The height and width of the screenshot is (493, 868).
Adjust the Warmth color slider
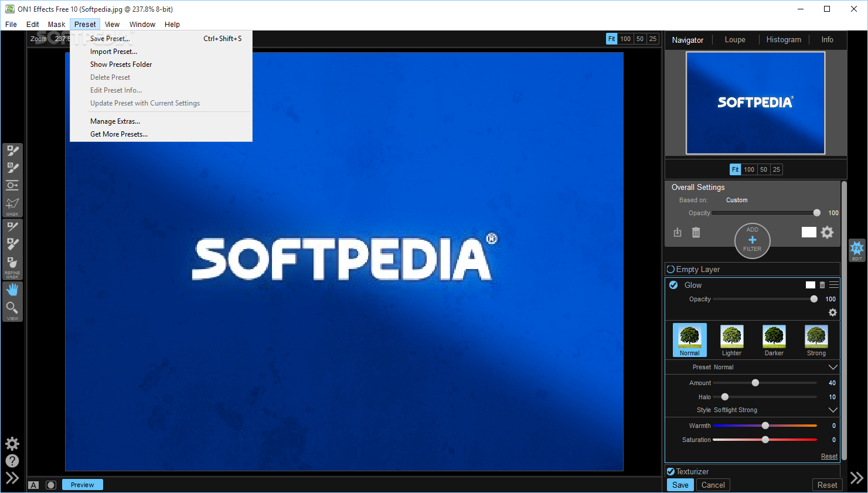pyautogui.click(x=765, y=426)
